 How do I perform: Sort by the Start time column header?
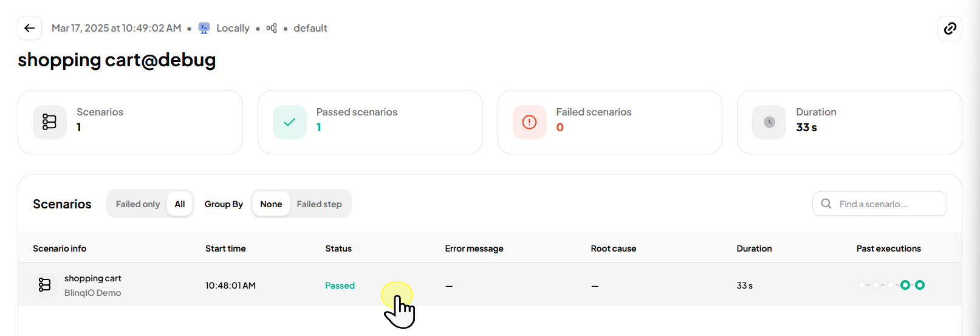[x=225, y=249]
